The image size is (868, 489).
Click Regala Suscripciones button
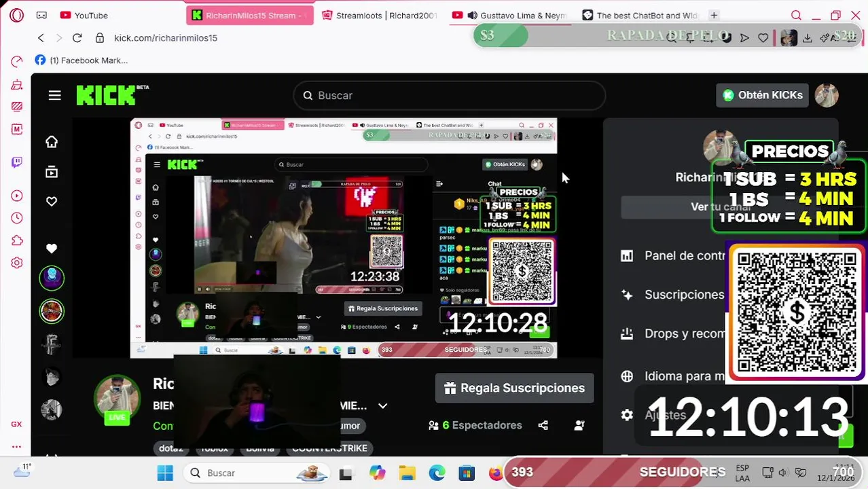pyautogui.click(x=515, y=388)
